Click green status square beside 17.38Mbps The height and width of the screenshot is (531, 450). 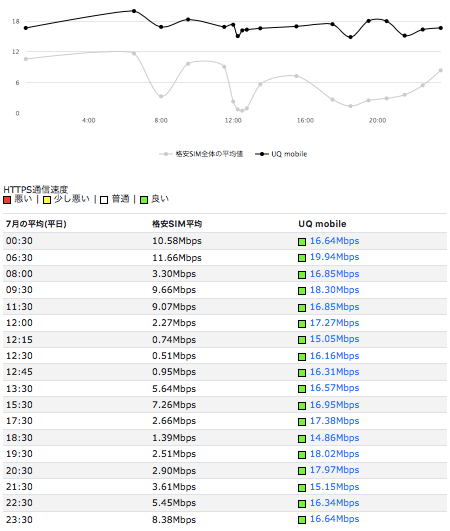[302, 422]
